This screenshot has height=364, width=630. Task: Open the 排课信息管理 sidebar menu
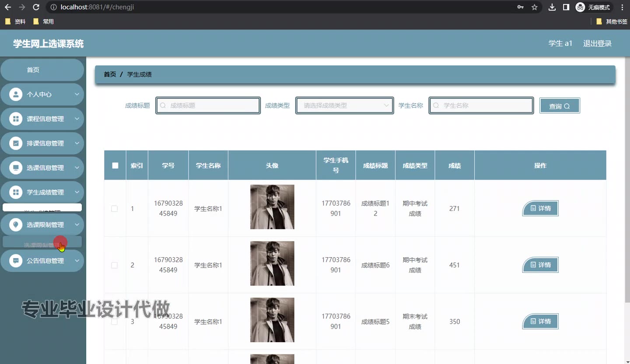(42, 143)
